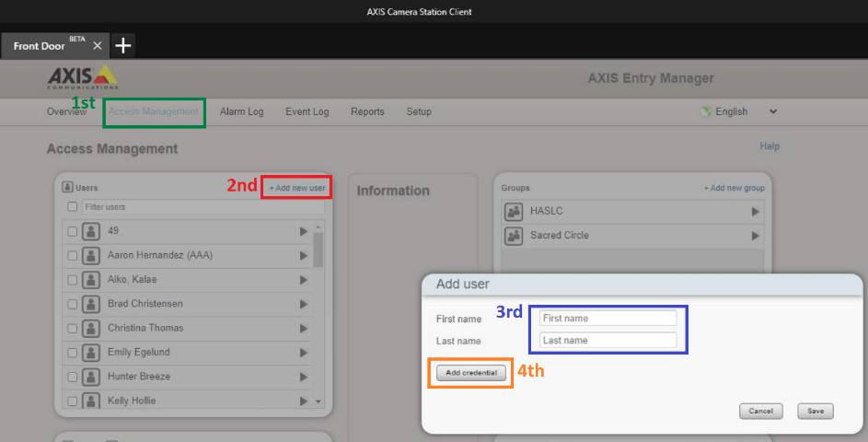
Task: Click the Add new user link
Action: coord(297,189)
